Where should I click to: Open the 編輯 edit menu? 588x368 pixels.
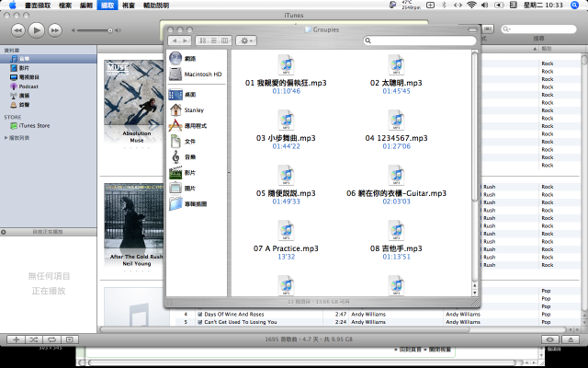[85, 6]
